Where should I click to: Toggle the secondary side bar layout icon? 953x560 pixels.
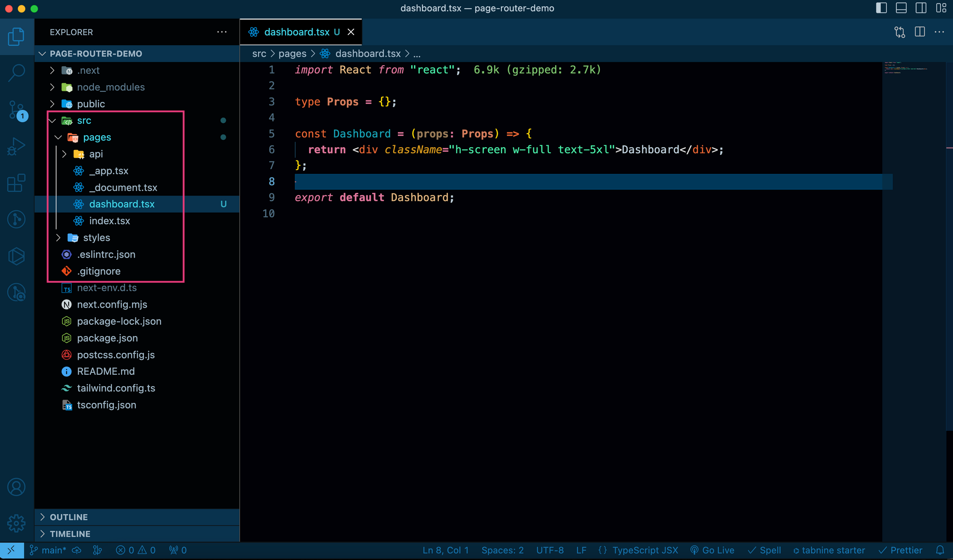coord(921,8)
